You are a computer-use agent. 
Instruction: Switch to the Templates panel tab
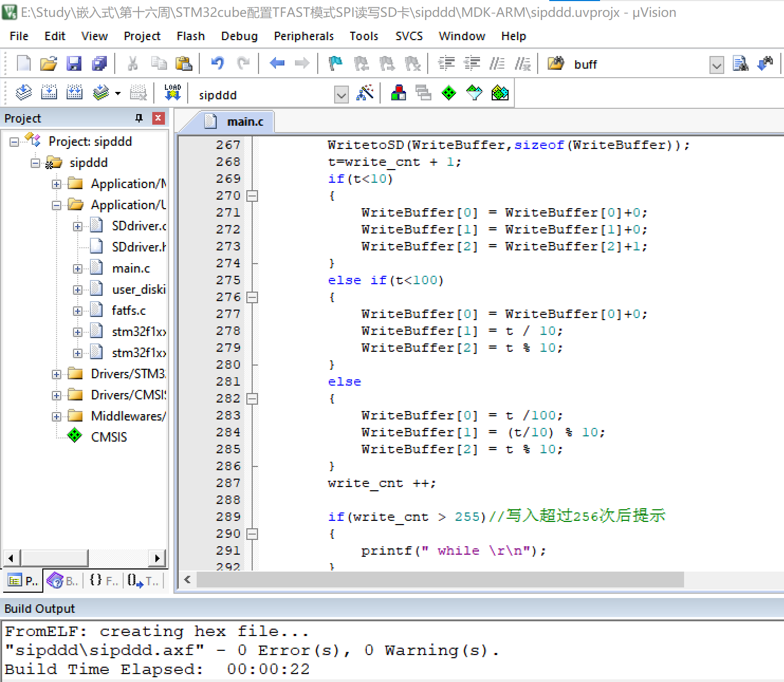(x=143, y=581)
